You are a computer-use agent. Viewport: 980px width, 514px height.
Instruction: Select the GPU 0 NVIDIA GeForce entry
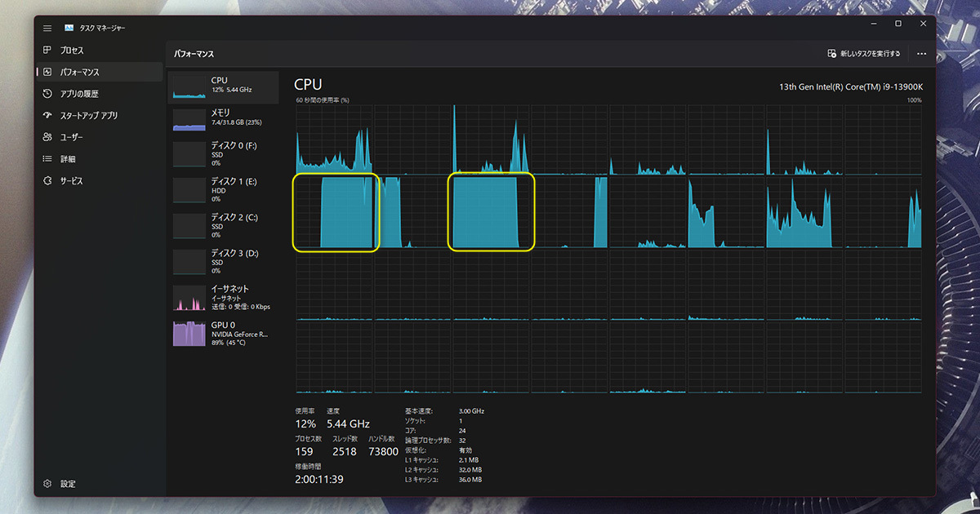point(223,334)
